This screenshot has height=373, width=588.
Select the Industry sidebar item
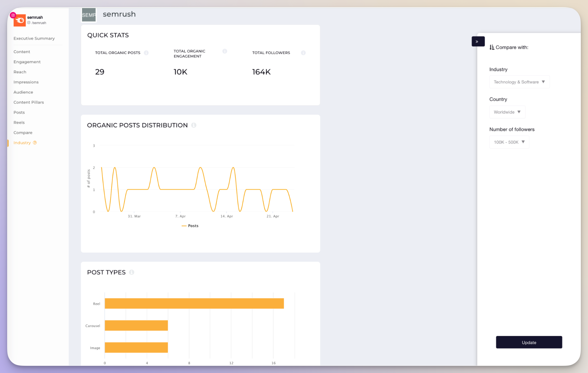pyautogui.click(x=22, y=143)
